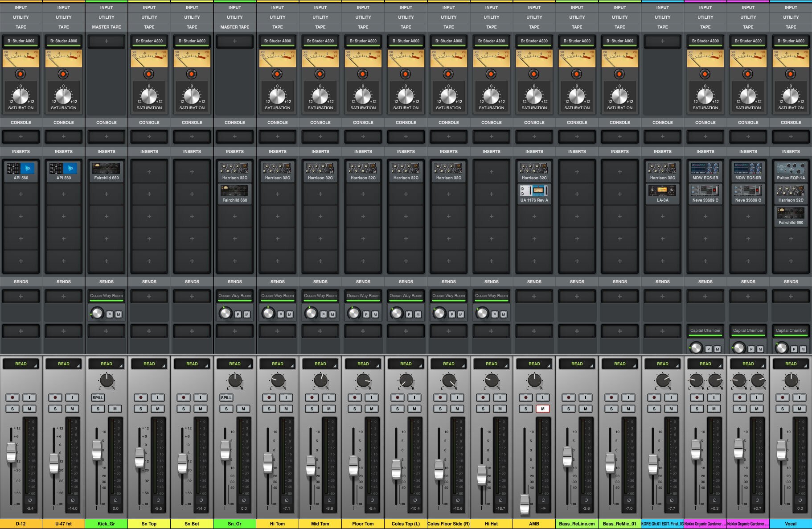The image size is (812, 529).
Task: Solo the Vocal channel
Action: 782,409
